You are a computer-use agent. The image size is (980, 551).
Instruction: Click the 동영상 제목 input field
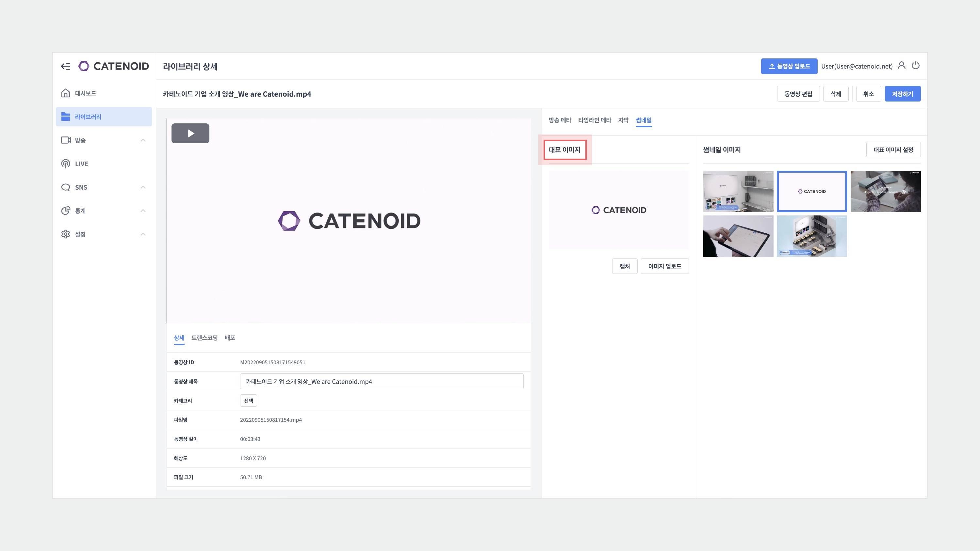382,381
